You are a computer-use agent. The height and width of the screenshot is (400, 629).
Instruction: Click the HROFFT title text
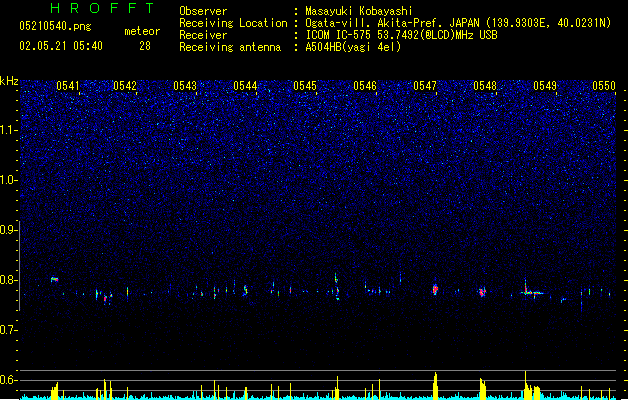pos(102,8)
